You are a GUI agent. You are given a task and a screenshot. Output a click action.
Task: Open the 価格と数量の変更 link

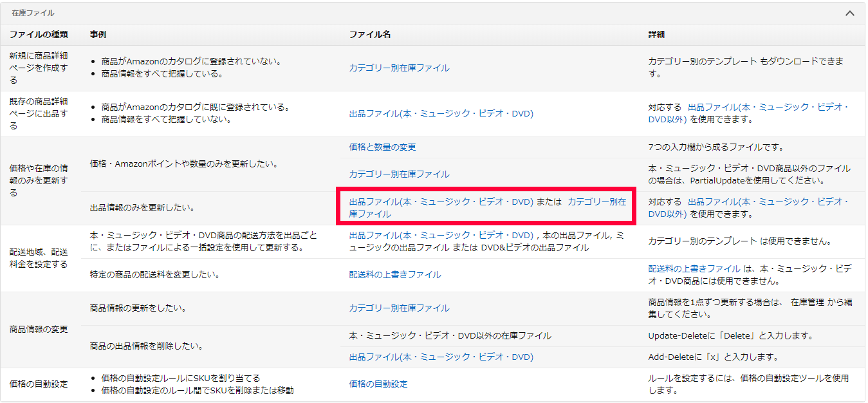pyautogui.click(x=382, y=147)
